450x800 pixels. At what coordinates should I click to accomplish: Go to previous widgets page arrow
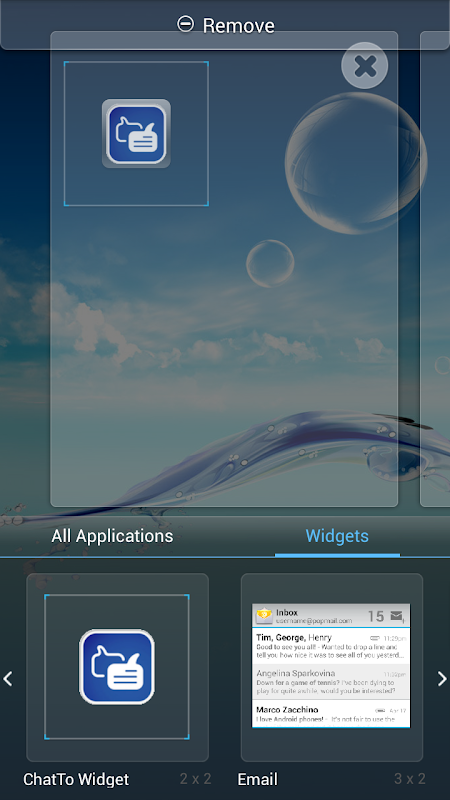coord(8,679)
